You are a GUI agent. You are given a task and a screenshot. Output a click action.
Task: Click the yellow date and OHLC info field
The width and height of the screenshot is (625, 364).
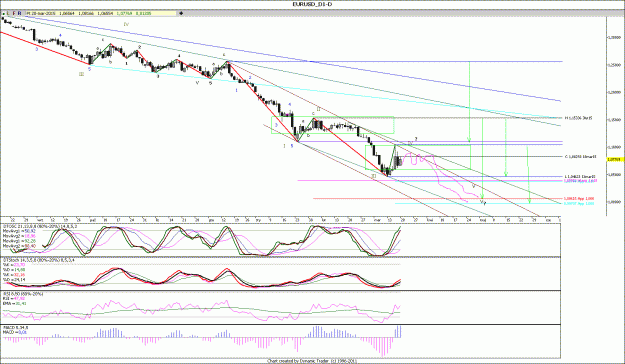pyautogui.click(x=101, y=13)
